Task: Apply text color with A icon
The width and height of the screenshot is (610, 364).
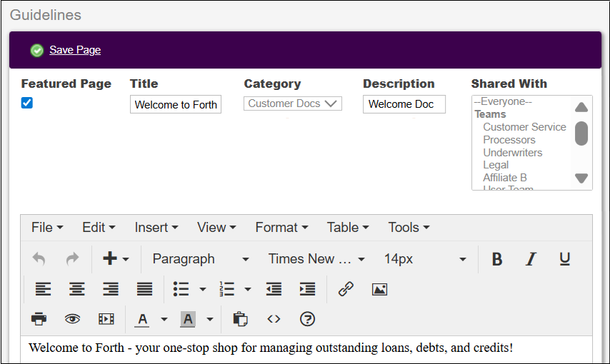Action: pos(142,319)
